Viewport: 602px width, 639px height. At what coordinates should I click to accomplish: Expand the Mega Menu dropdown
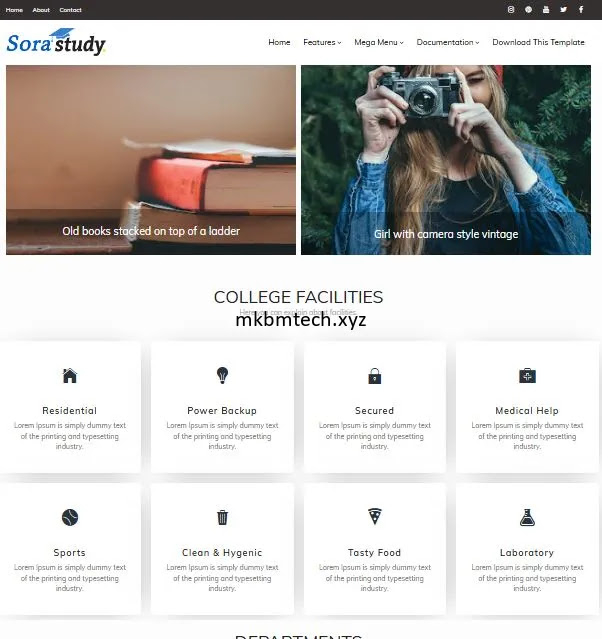pyautogui.click(x=379, y=42)
